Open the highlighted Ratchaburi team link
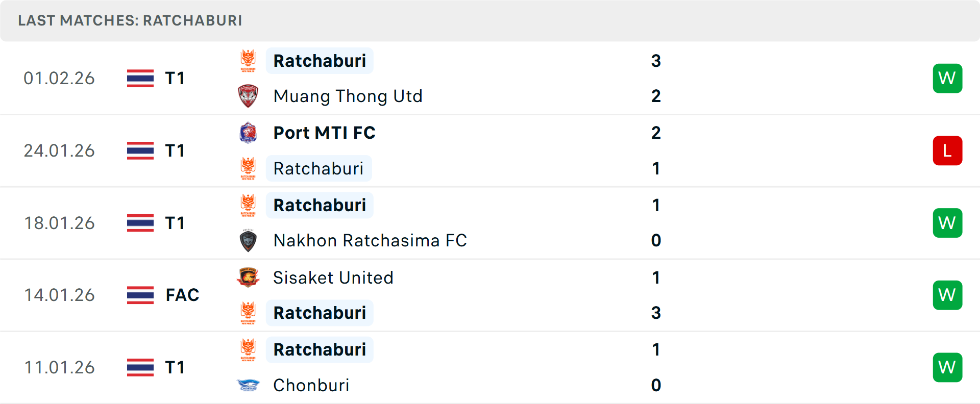 click(320, 61)
